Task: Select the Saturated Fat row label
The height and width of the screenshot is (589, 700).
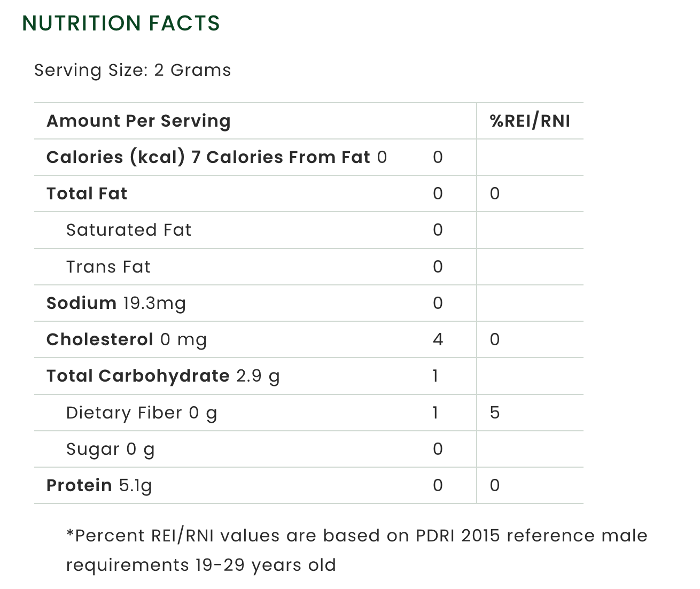Action: pyautogui.click(x=128, y=230)
